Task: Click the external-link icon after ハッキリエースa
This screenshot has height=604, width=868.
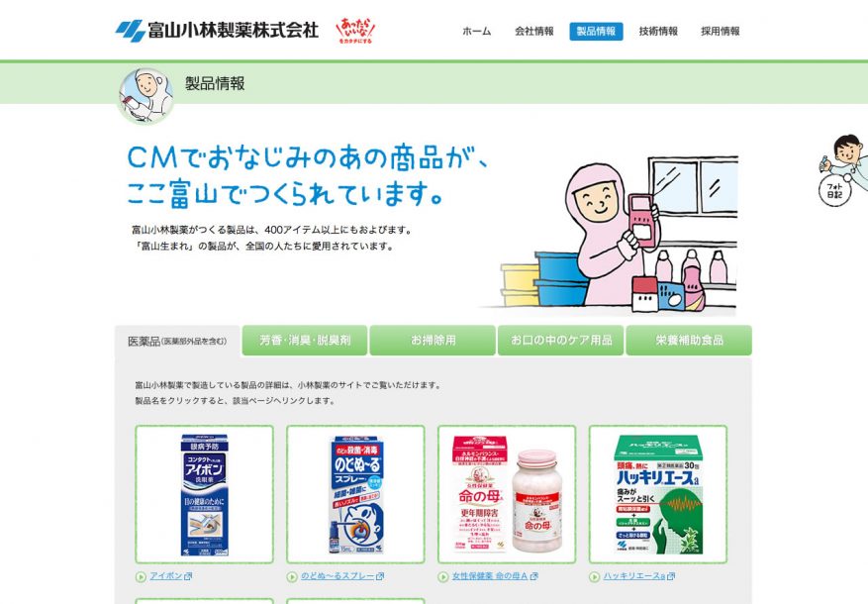Action: point(671,576)
